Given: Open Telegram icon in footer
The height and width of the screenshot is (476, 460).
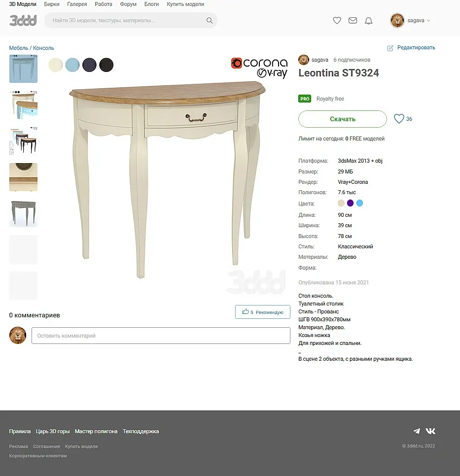Looking at the screenshot, I should point(417,431).
